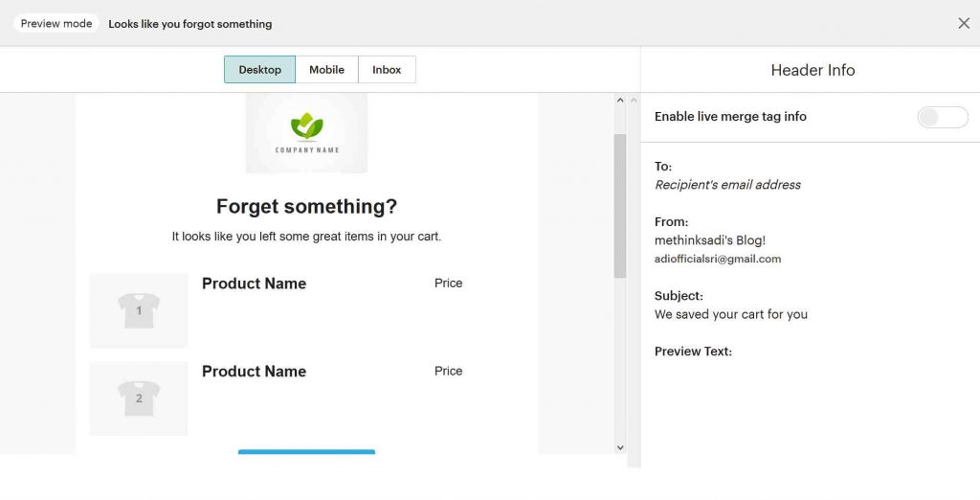Click the 'It looks like you left some great items' text

coord(306,238)
